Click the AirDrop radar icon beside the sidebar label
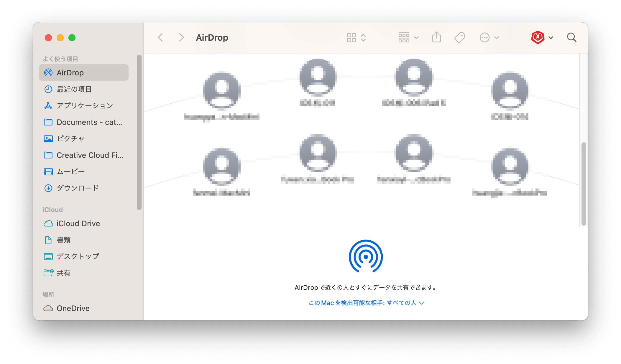 [48, 73]
